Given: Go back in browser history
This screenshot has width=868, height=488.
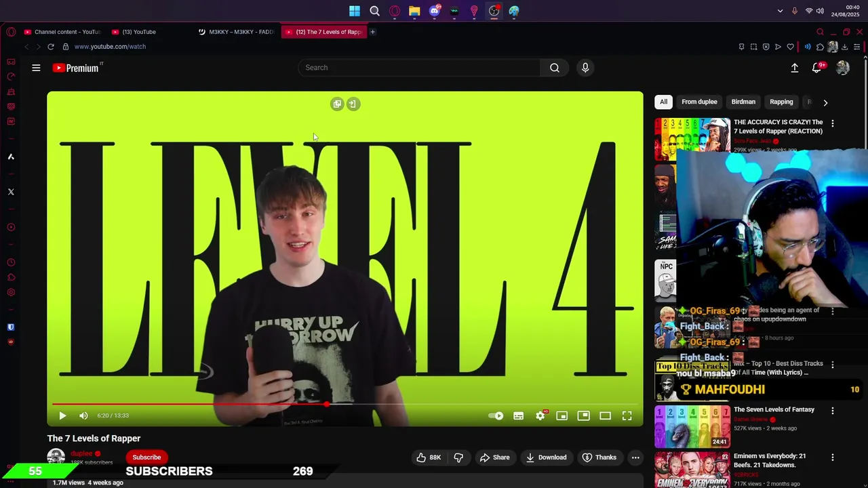Looking at the screenshot, I should click(26, 47).
